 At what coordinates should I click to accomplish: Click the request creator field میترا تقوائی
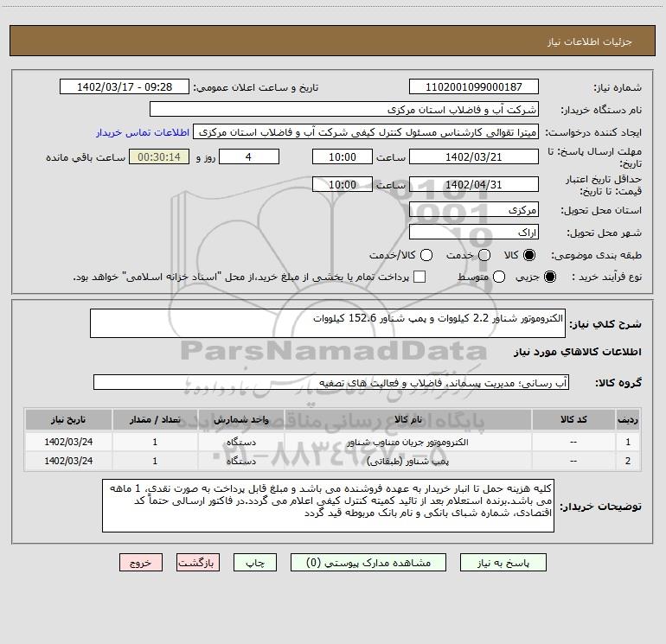click(366, 131)
